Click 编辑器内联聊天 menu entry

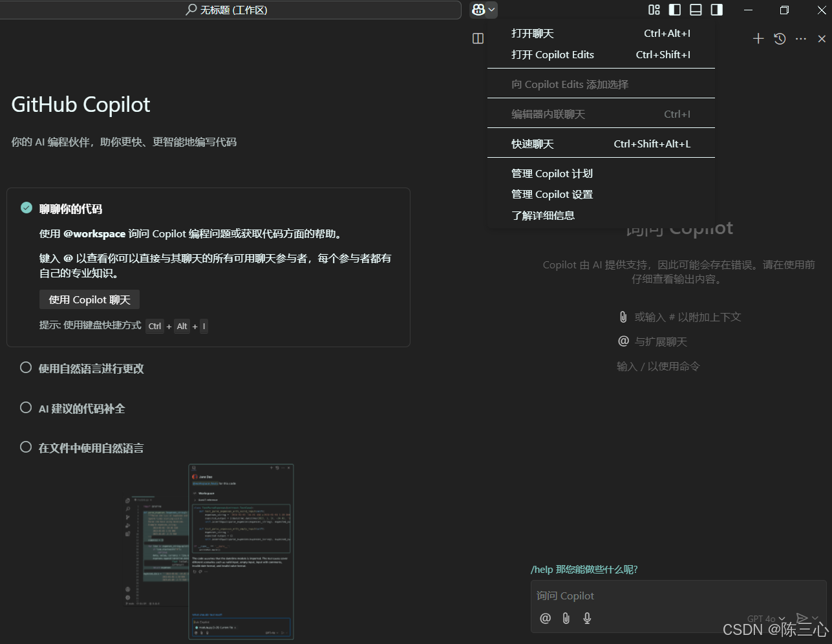tap(601, 114)
